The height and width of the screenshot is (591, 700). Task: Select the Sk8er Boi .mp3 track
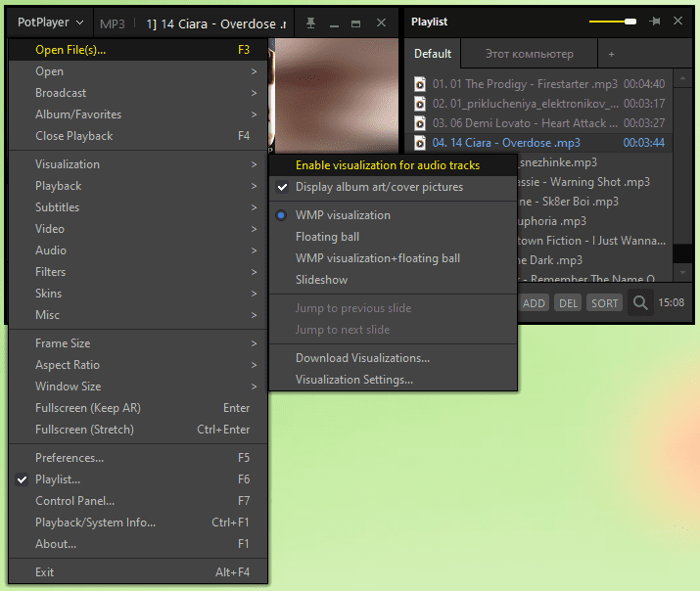coord(595,202)
